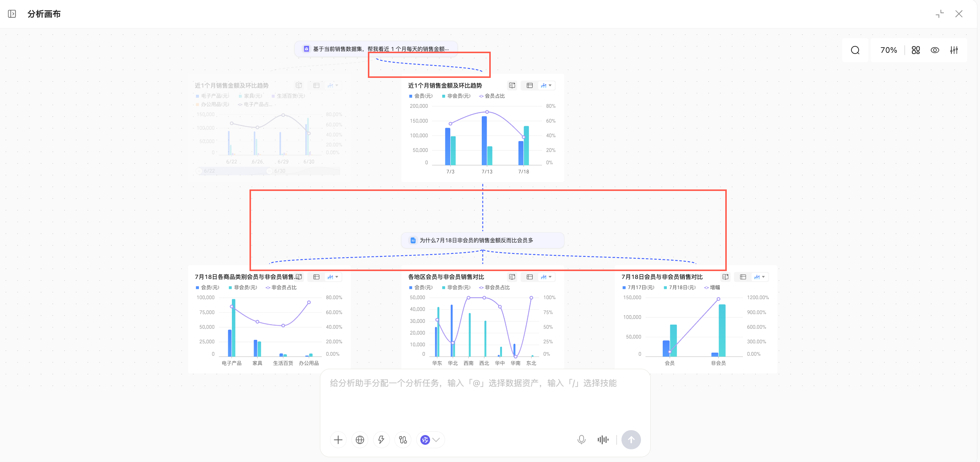Toggle 非会员(元) legend in monthly trend chart

click(456, 96)
